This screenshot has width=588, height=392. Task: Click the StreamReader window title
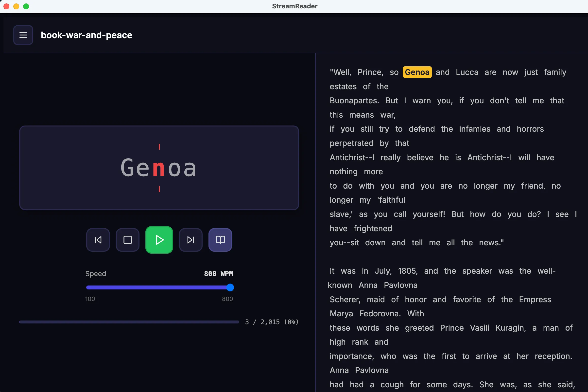point(295,6)
